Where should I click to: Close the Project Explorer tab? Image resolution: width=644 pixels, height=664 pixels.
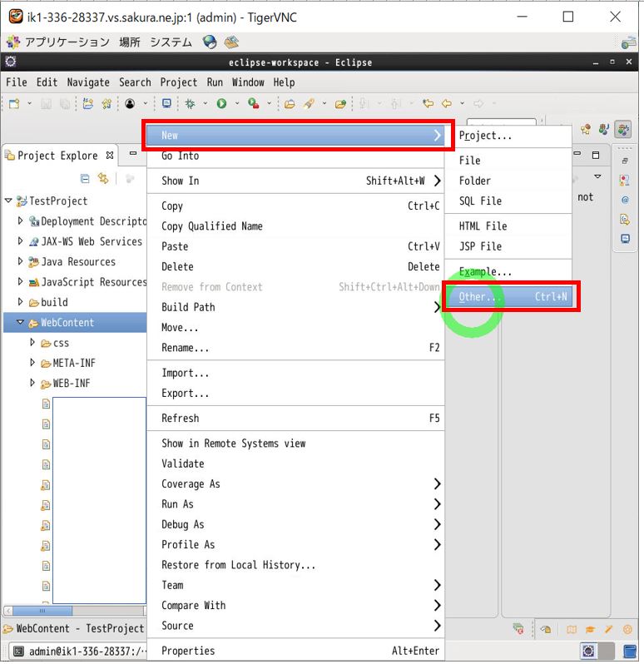pyautogui.click(x=110, y=156)
